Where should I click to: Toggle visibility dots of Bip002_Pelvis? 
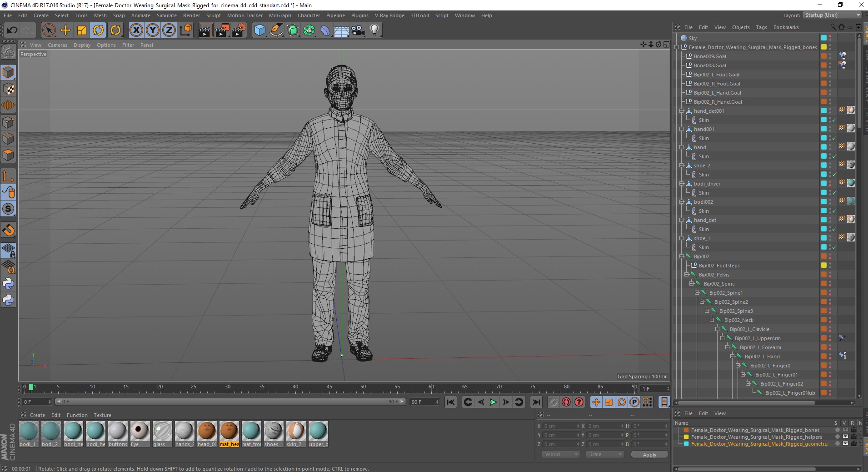pos(830,275)
